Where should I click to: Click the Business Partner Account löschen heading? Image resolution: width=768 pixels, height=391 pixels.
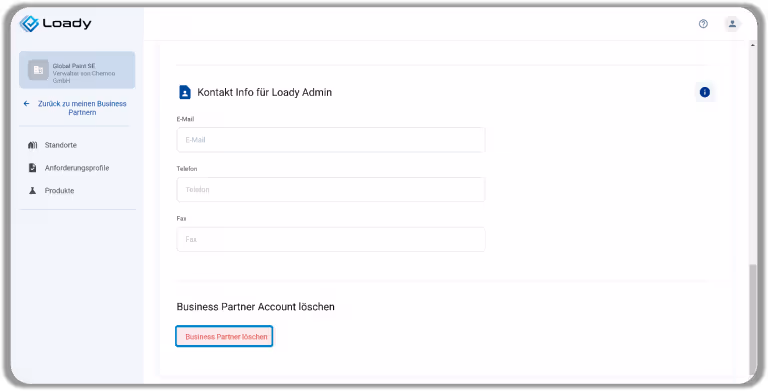(256, 307)
